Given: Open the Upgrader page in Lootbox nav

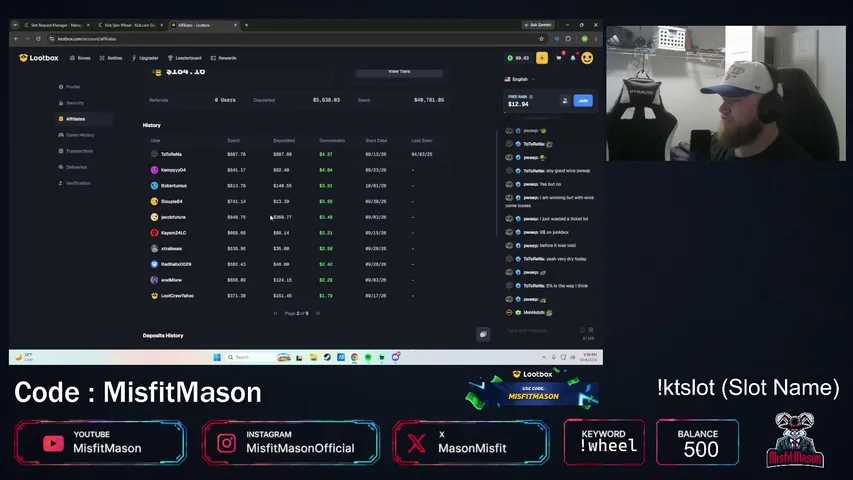Looking at the screenshot, I should tap(145, 58).
